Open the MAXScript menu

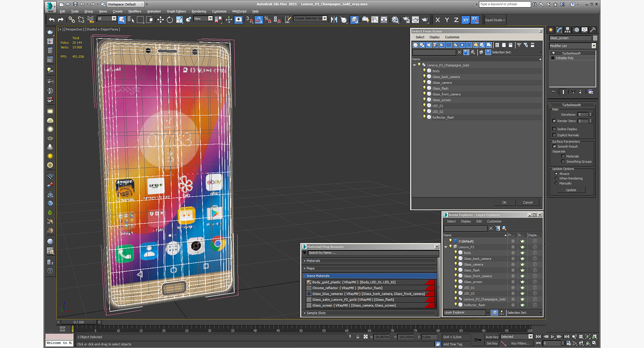coord(239,11)
